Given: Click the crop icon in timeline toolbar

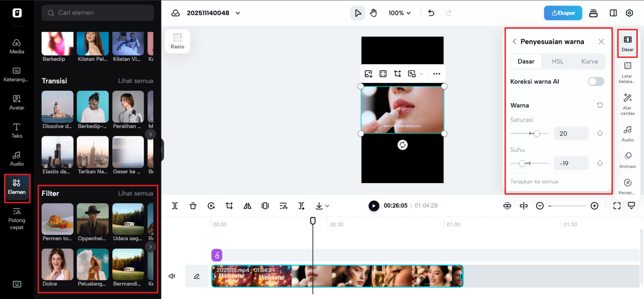Looking at the screenshot, I should 229,206.
